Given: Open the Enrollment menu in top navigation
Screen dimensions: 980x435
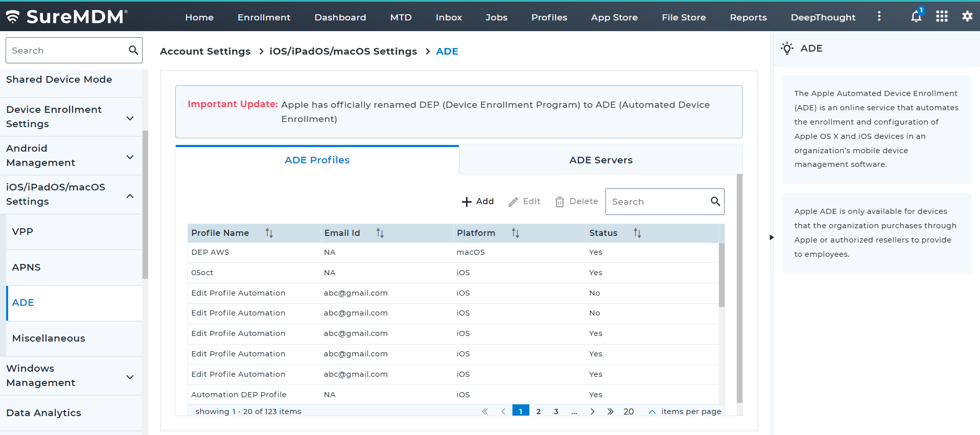Looking at the screenshot, I should (264, 17).
